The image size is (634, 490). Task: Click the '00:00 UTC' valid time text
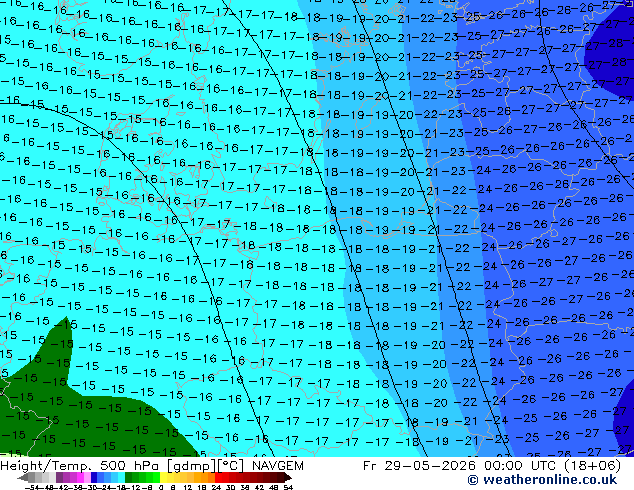tap(522, 466)
